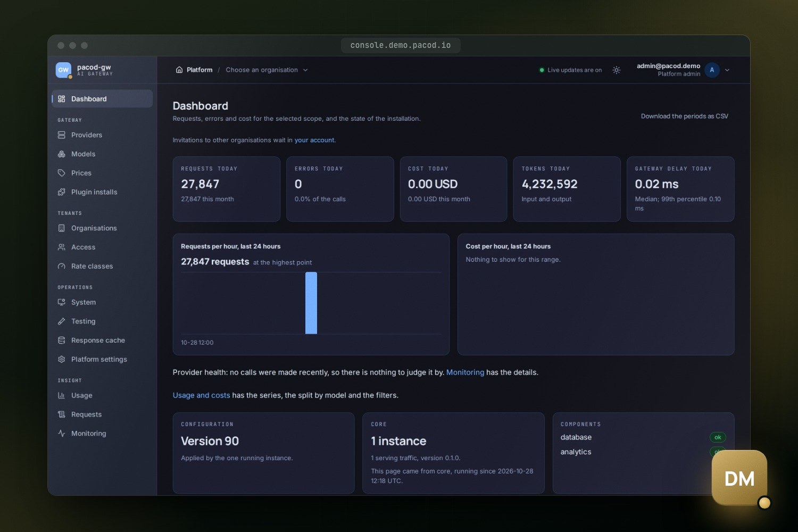This screenshot has height=532, width=798.
Task: Click the Dashboard grid icon in sidebar
Action: (62, 99)
